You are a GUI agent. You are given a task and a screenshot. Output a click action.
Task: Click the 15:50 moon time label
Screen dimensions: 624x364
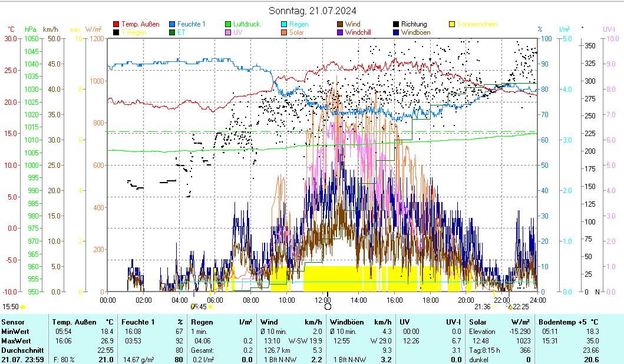(x=10, y=306)
